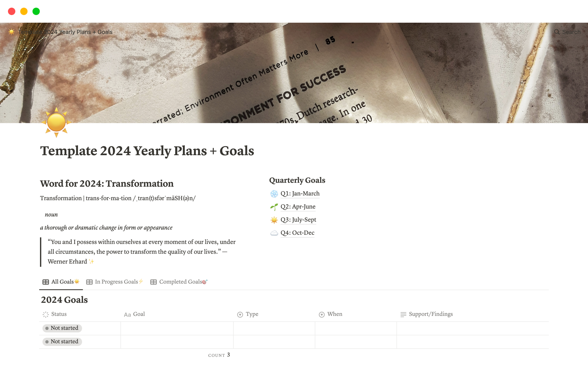
Task: Click the table icon in In Progress Goals tab
Action: (x=89, y=282)
